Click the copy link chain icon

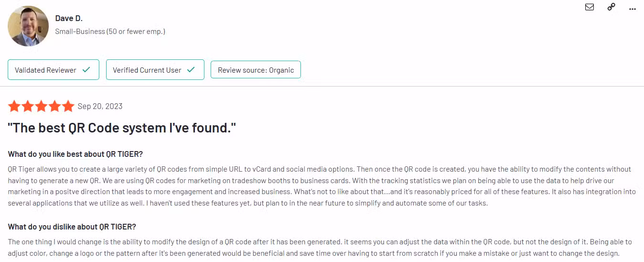coord(611,7)
